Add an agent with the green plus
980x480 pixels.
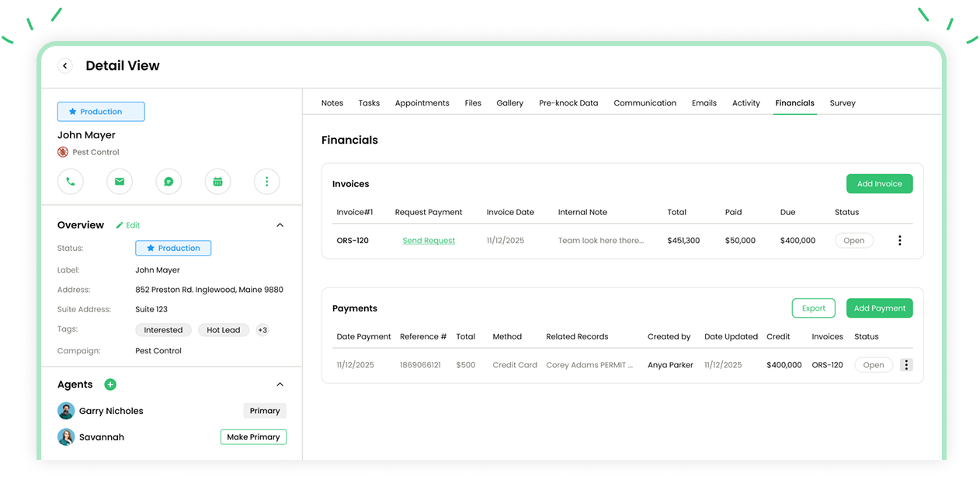pyautogui.click(x=110, y=384)
